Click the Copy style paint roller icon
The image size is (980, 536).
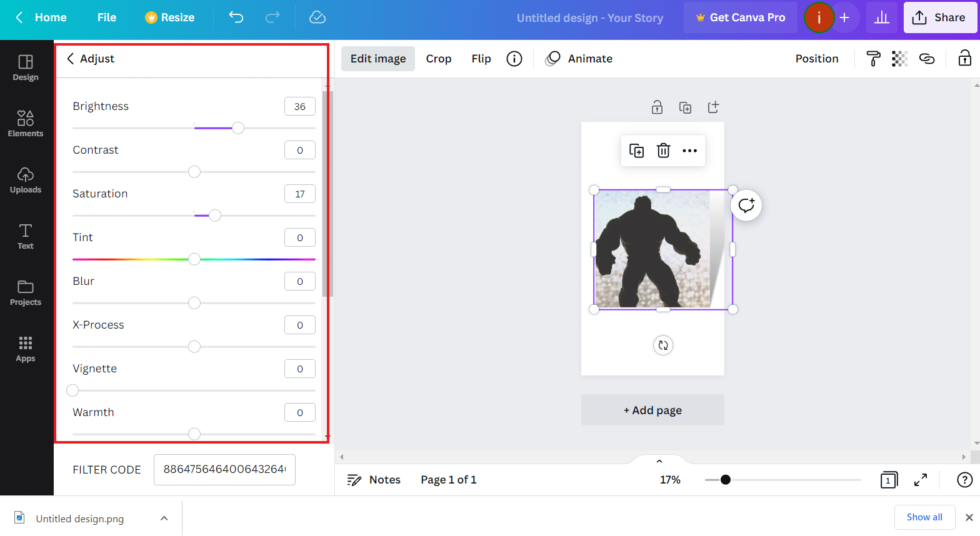coord(873,59)
